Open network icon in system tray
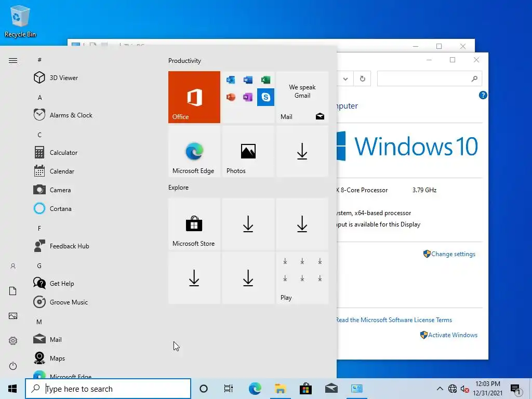Image resolution: width=532 pixels, height=399 pixels. (x=453, y=389)
